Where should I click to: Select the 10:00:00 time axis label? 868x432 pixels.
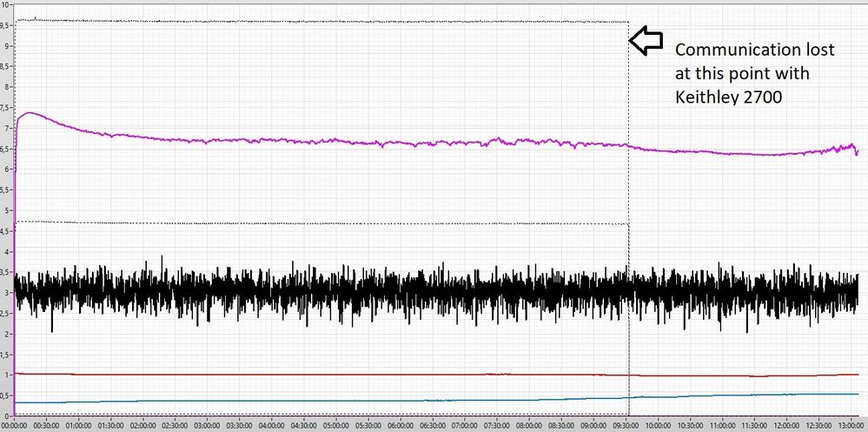point(657,427)
